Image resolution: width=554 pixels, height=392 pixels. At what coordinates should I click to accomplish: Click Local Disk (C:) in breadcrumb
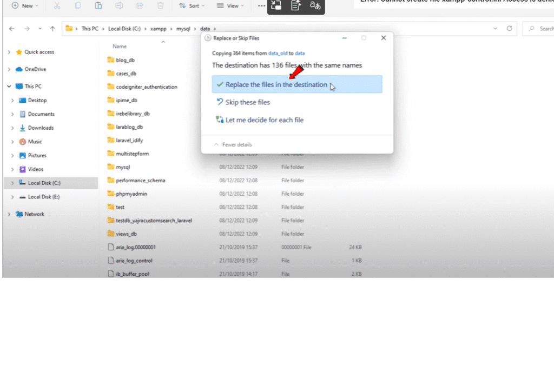coord(124,29)
